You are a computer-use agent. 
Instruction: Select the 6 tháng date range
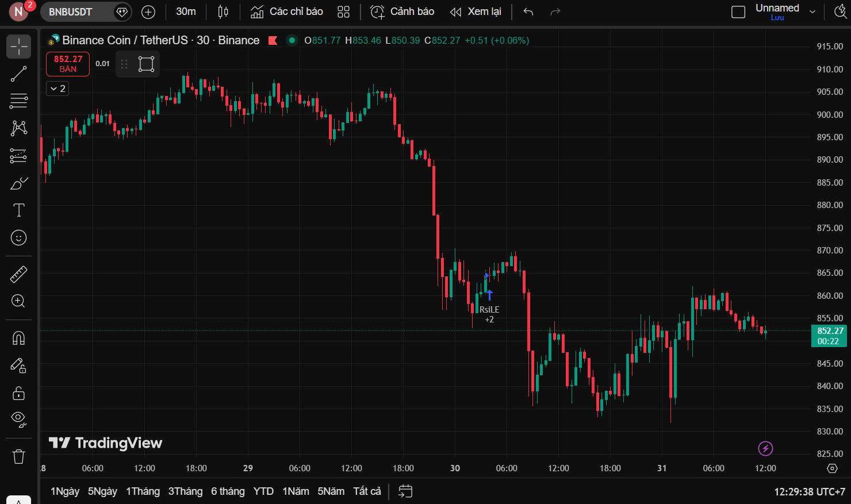[228, 491]
